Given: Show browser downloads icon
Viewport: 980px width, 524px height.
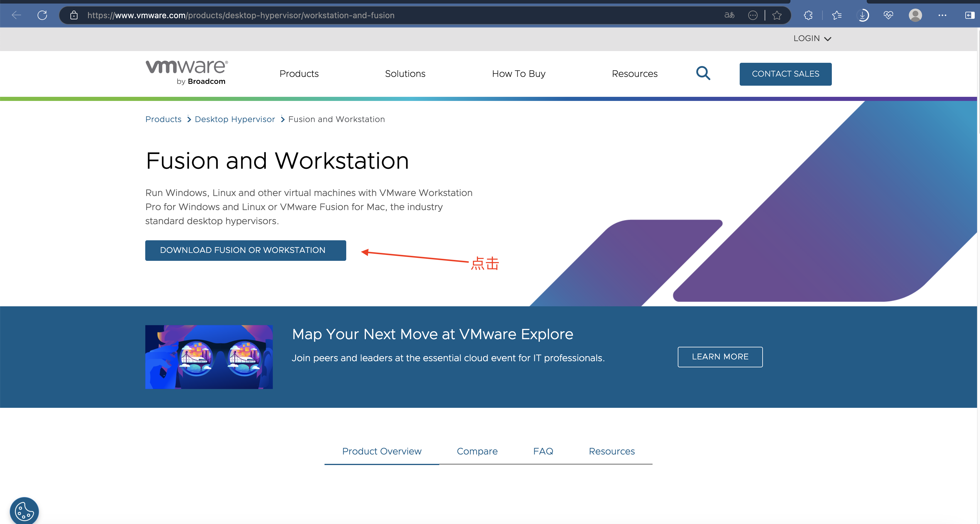Looking at the screenshot, I should tap(863, 15).
